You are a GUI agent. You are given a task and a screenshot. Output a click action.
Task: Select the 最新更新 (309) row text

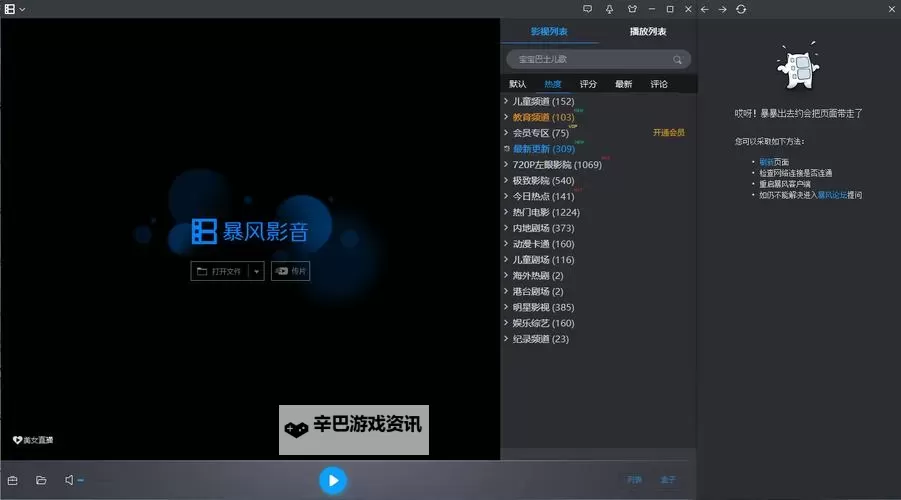tap(544, 149)
